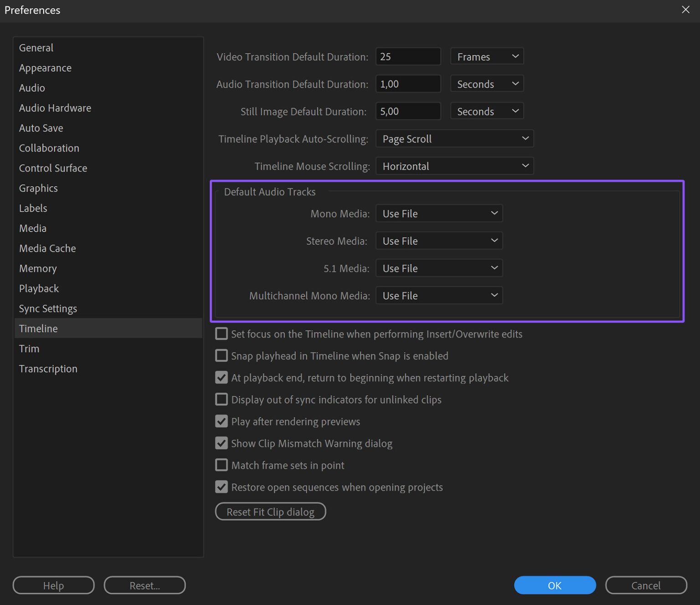This screenshot has width=700, height=605.
Task: Open the Multichannel Mono Media dropdown
Action: pyautogui.click(x=439, y=295)
